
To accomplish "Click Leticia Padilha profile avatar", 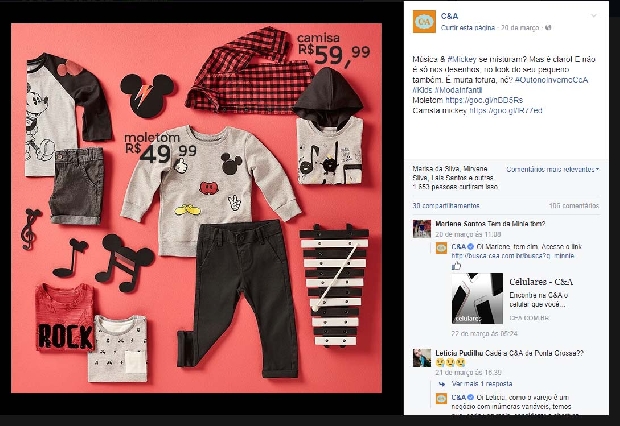I will [x=422, y=358].
